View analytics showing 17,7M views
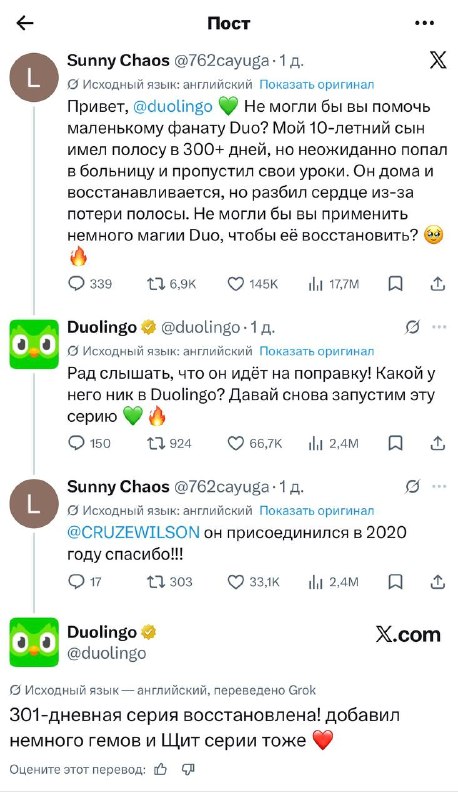The width and height of the screenshot is (458, 800). [316, 284]
